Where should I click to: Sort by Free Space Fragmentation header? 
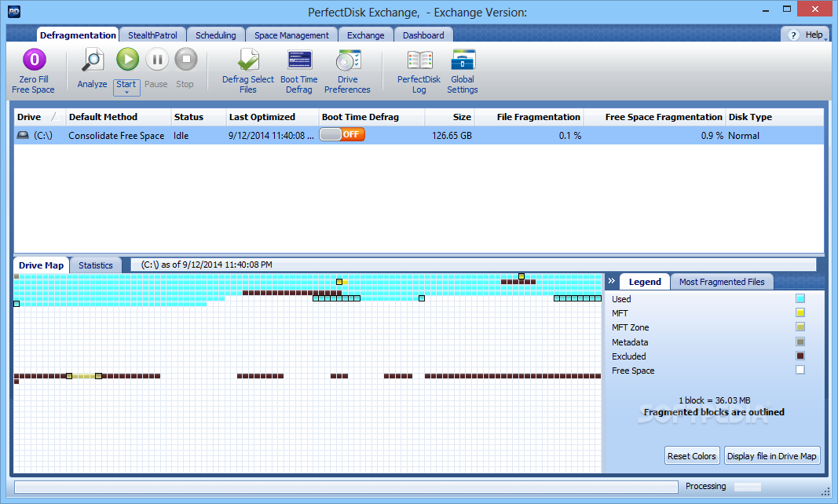coord(655,117)
